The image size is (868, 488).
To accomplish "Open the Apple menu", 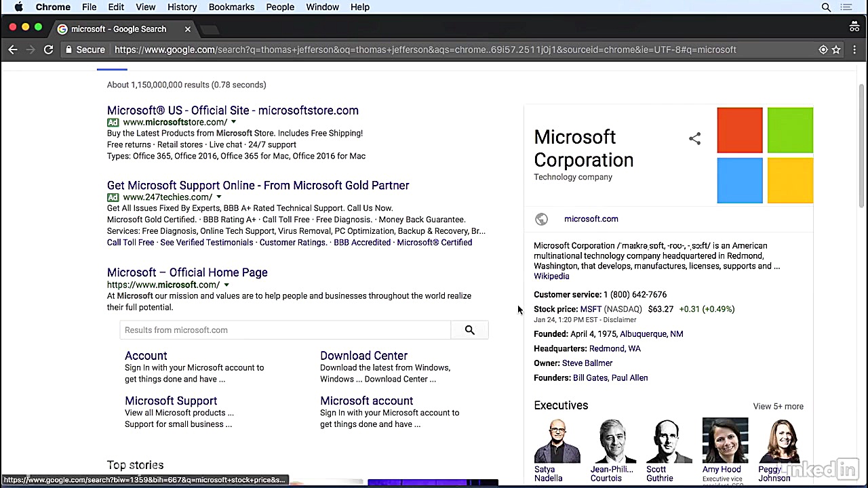I will coord(18,7).
